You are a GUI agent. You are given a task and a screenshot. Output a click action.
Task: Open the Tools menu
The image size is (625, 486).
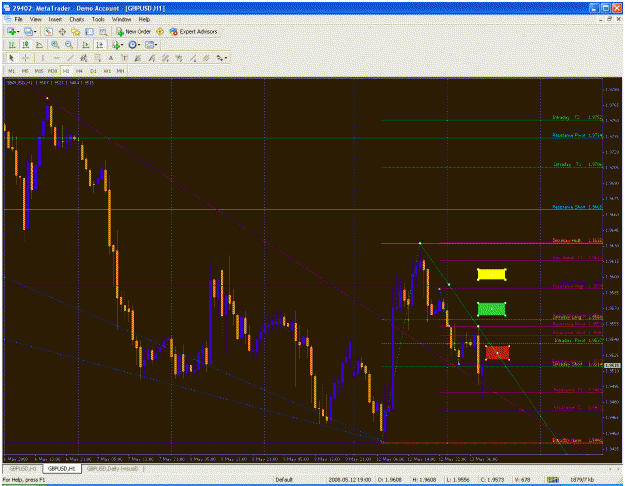98,19
